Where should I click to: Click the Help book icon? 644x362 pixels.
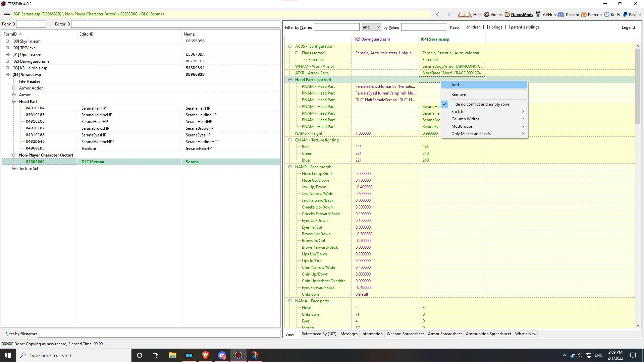pos(465,14)
